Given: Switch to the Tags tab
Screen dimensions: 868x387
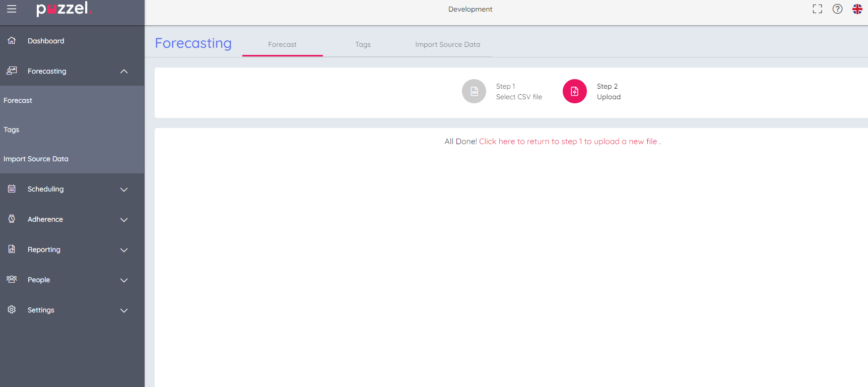Looking at the screenshot, I should tap(363, 44).
